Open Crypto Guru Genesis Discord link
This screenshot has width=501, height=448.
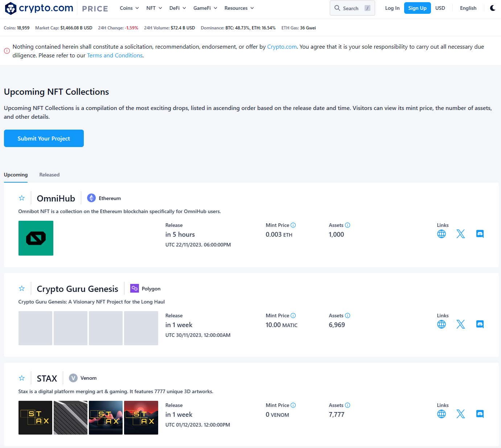[480, 325]
